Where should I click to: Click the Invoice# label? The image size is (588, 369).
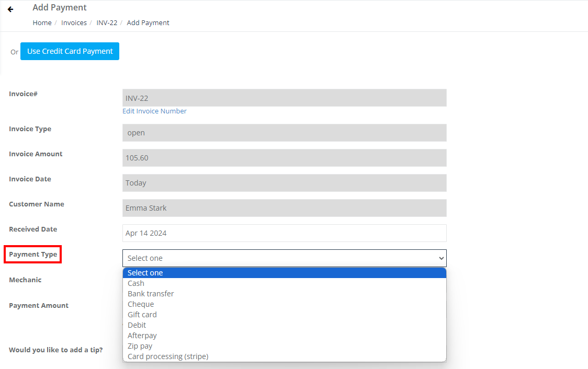[x=23, y=94]
